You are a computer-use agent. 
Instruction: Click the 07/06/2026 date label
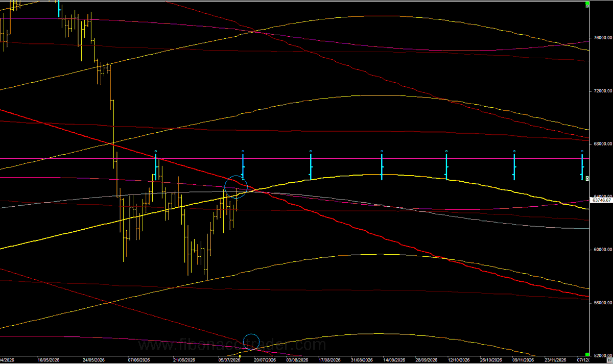[x=138, y=360]
